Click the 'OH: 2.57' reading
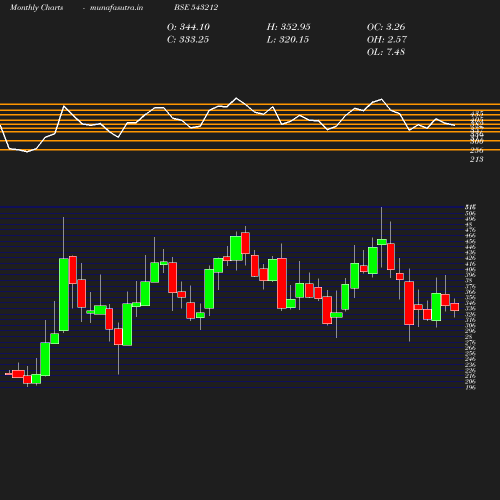 coord(387,40)
